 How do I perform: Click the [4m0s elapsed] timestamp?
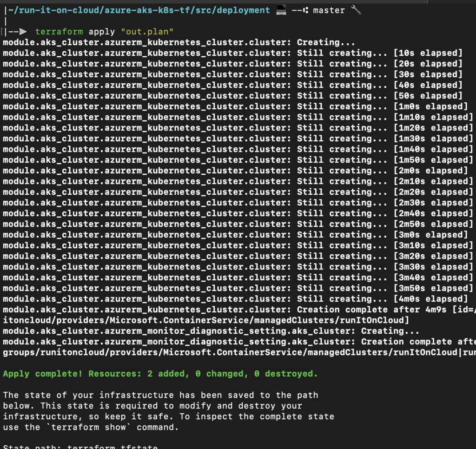430,299
